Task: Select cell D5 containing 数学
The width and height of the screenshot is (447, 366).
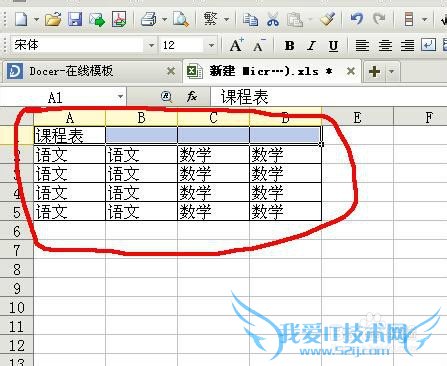Action: click(x=285, y=211)
